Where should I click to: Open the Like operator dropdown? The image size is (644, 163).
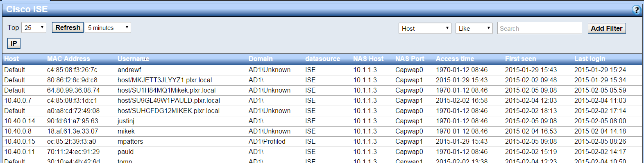tap(474, 28)
